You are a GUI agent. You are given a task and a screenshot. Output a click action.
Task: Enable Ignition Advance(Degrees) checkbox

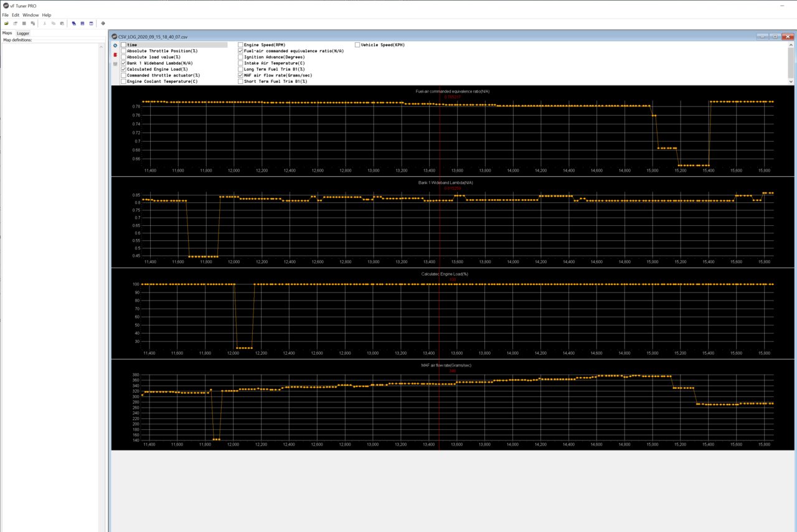(x=240, y=57)
